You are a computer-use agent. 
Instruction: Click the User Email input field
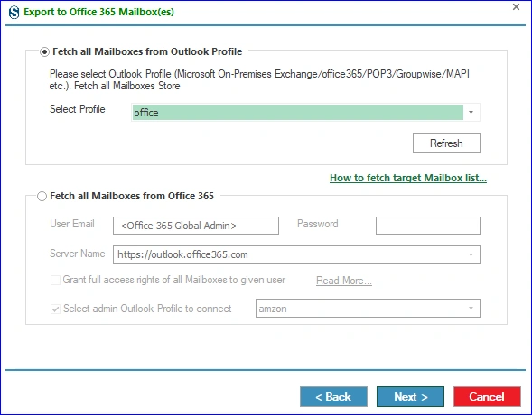pyautogui.click(x=196, y=226)
